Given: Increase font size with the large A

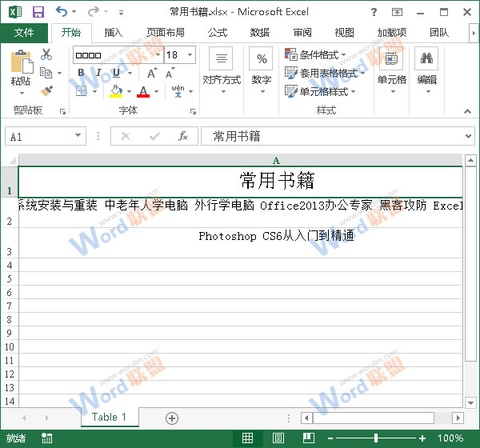Looking at the screenshot, I should [152, 73].
